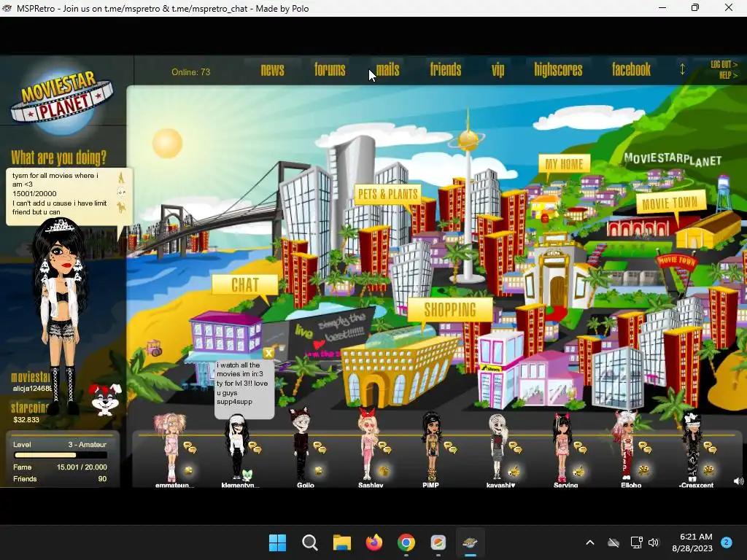747x560 pixels.
Task: Select Gojio's avatar
Action: 301,446
